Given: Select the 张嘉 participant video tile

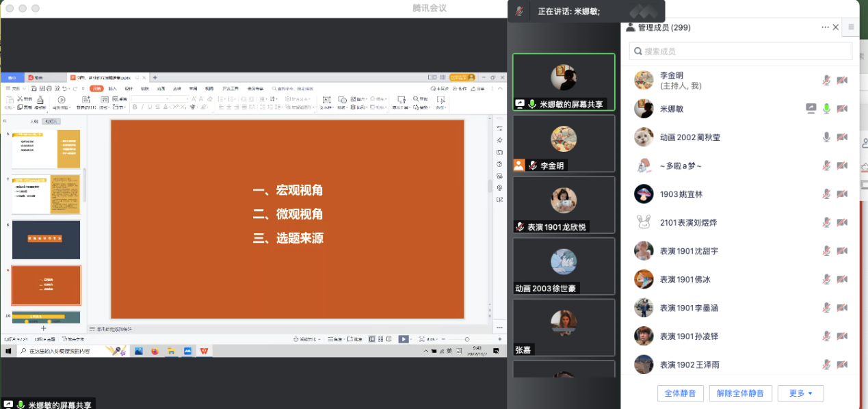Looking at the screenshot, I should [564, 327].
